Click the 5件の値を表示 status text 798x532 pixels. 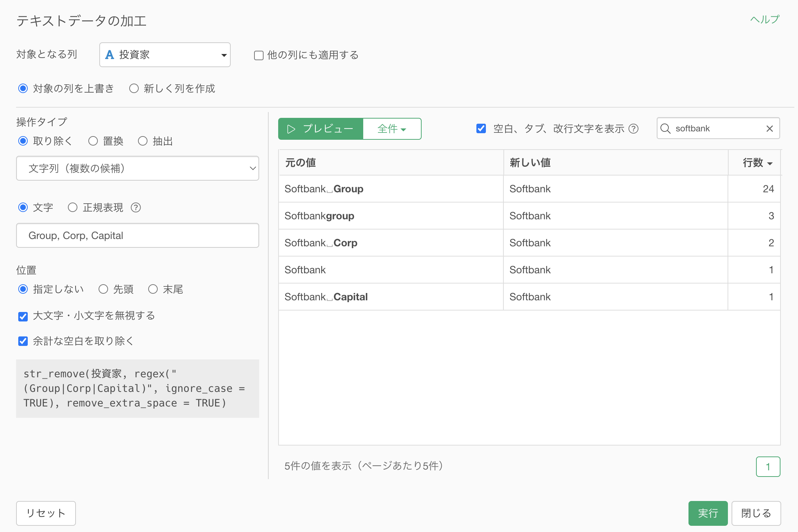point(364,466)
